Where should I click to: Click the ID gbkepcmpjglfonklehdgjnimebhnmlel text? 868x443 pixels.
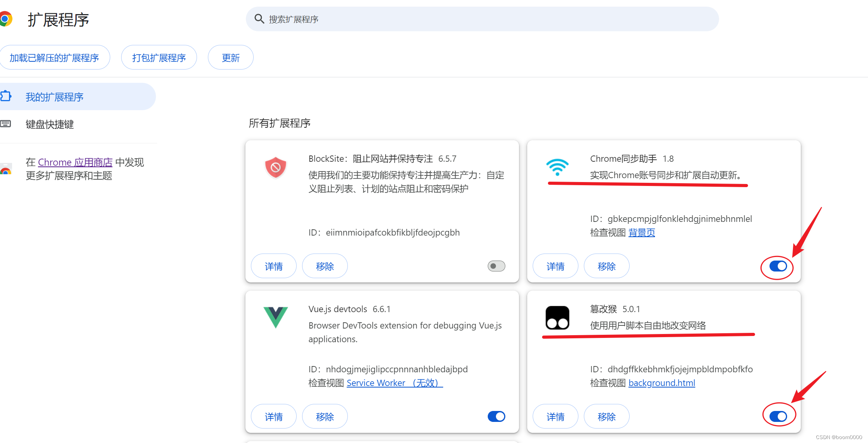[671, 219]
